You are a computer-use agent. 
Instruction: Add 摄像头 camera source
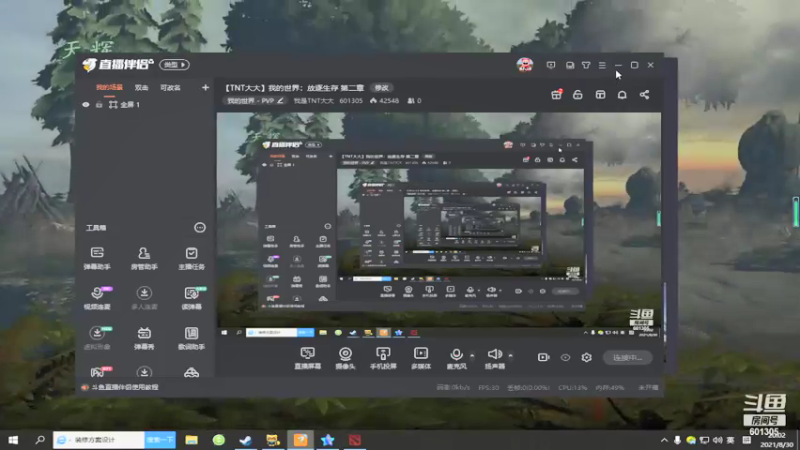click(345, 358)
